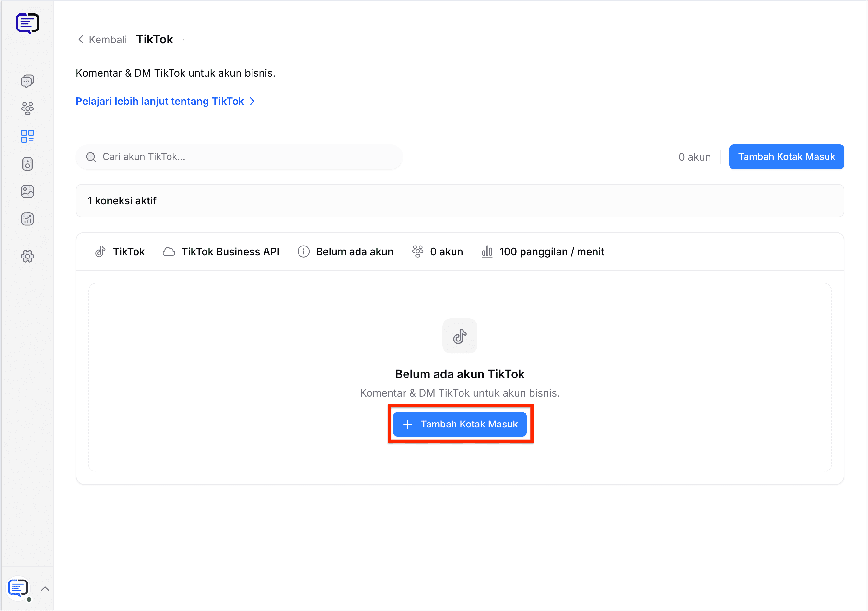Open the speaker device icon in sidebar

(x=28, y=164)
